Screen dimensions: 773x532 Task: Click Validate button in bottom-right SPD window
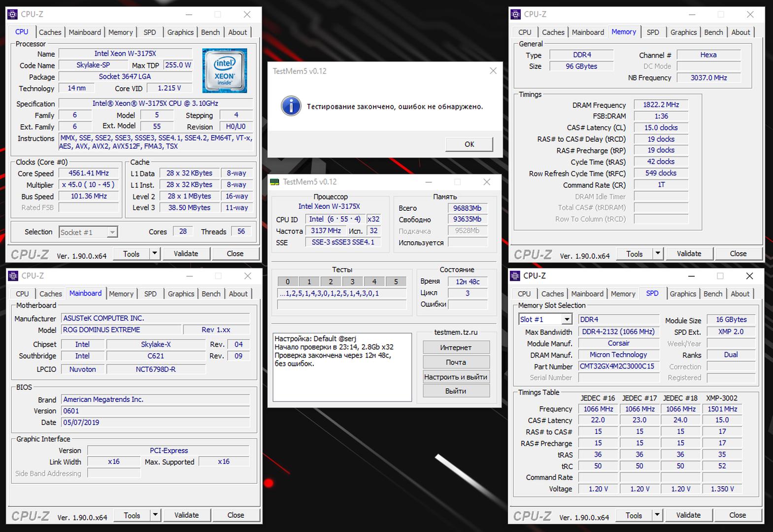pos(688,515)
